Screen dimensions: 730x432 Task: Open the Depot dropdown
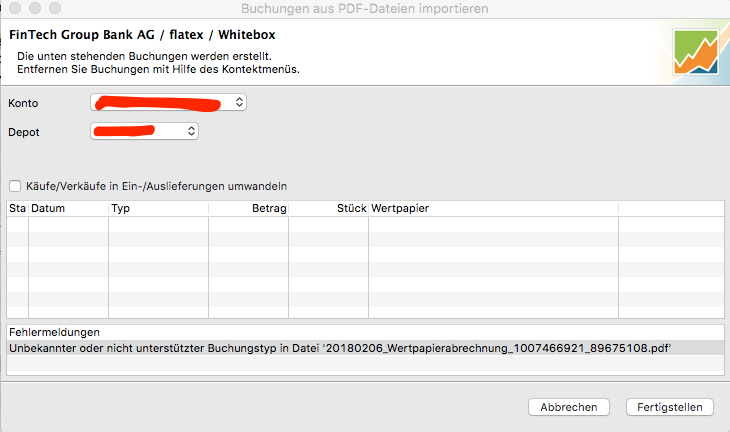pyautogui.click(x=144, y=131)
